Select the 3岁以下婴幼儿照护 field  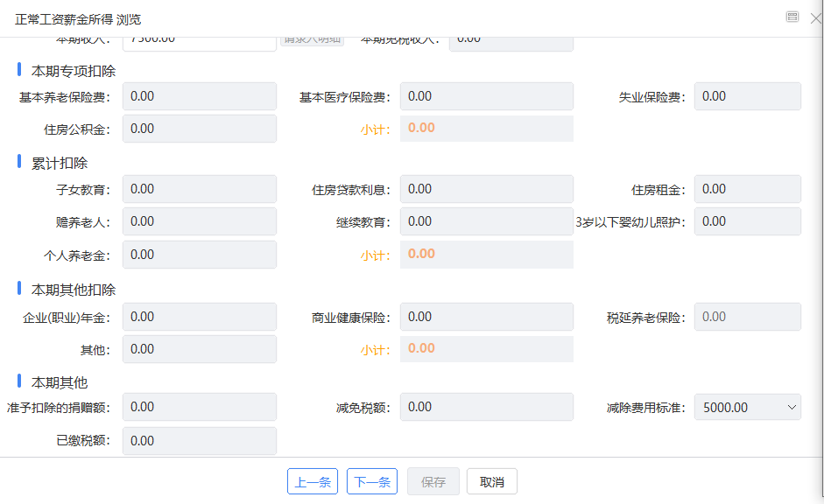click(x=747, y=221)
